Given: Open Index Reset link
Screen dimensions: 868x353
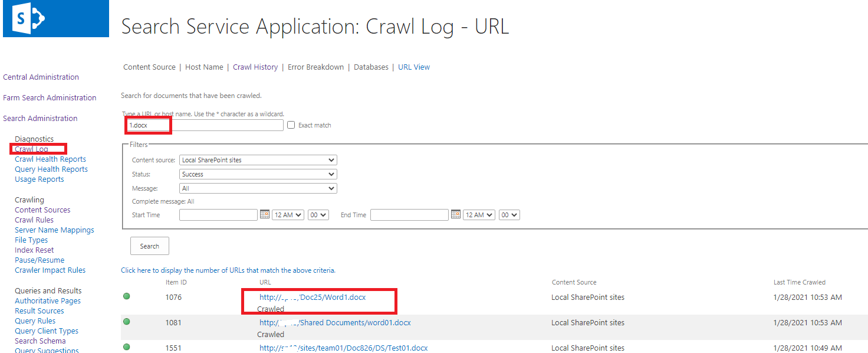Looking at the screenshot, I should (34, 250).
